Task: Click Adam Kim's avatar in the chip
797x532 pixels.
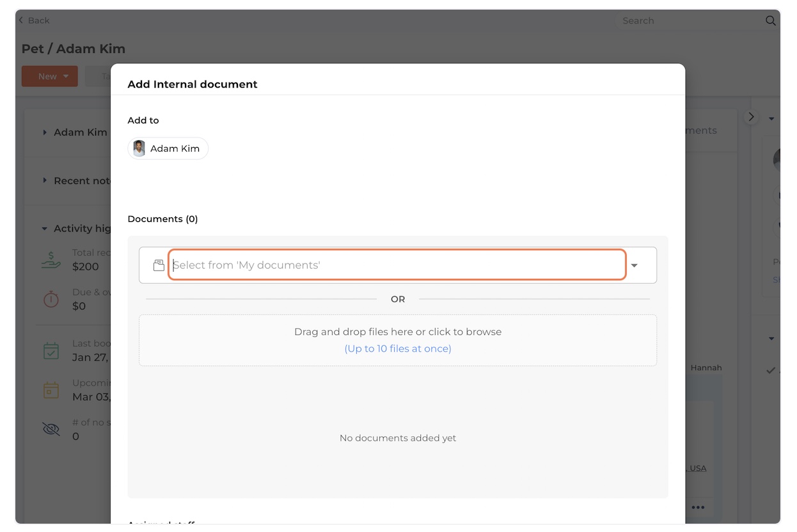Action: coord(139,148)
